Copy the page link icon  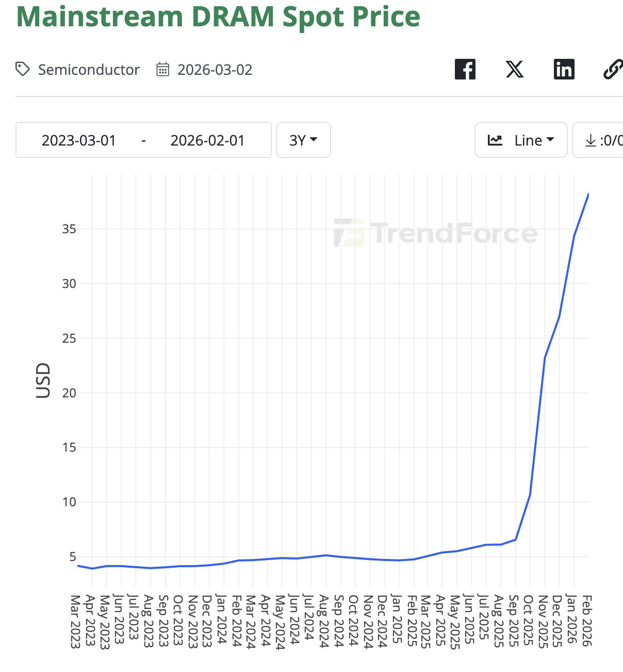coord(612,69)
